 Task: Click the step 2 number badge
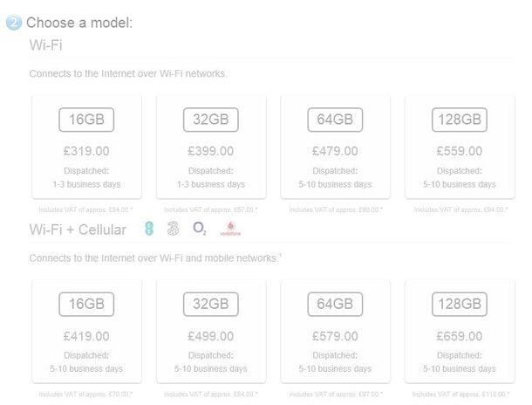click(14, 23)
